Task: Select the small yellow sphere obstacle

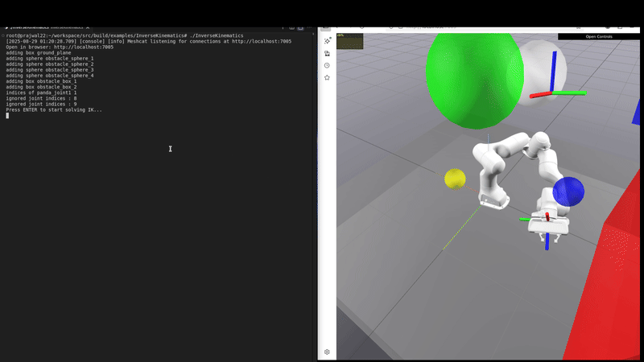Action: 456,179
